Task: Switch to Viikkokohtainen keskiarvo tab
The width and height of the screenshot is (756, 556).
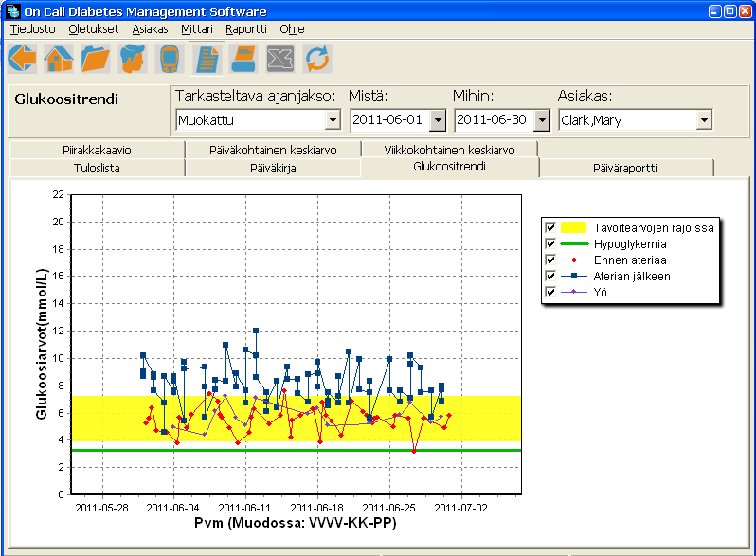Action: coord(449,150)
